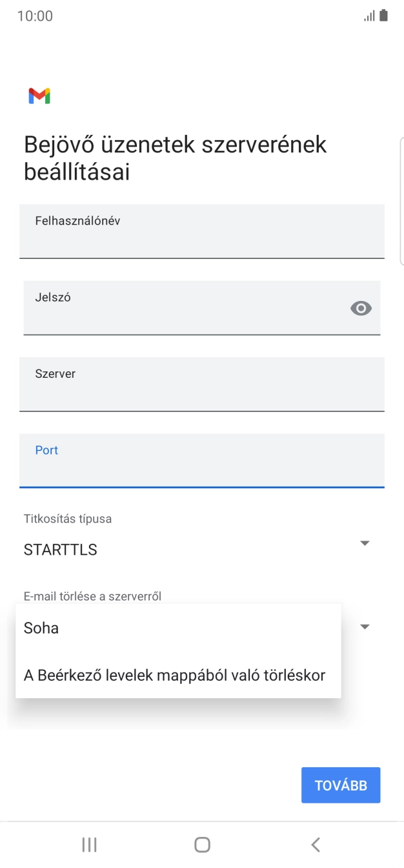Expand the E-mail törlése a szerverről dropdown
This screenshot has width=404, height=868.
point(365,626)
